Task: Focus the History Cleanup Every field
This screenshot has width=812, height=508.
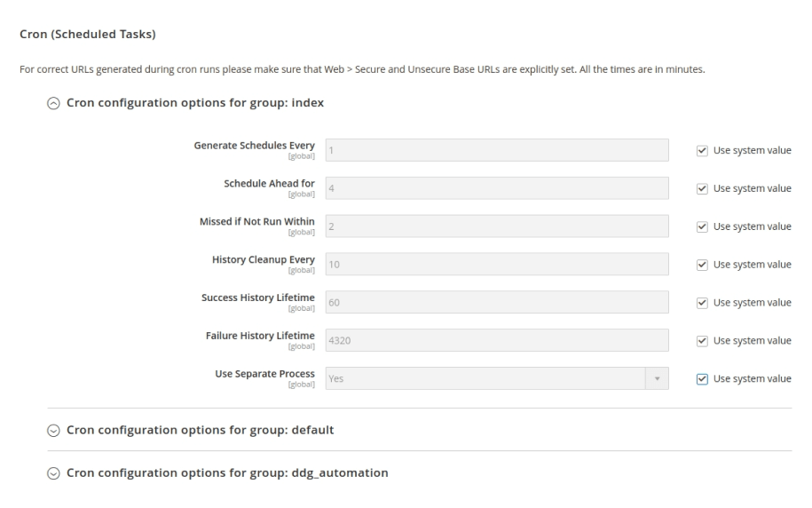Action: [496, 265]
